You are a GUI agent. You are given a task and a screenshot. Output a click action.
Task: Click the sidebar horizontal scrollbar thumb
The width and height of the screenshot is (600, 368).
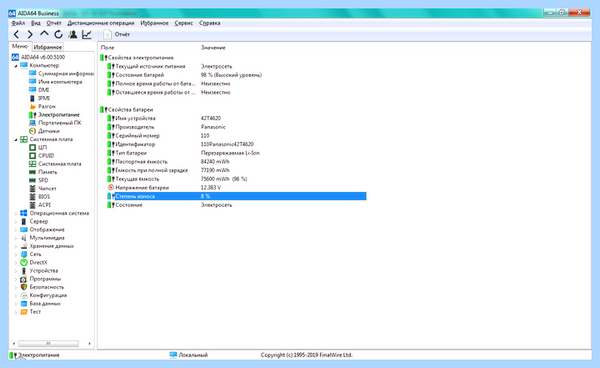[x=48, y=344]
